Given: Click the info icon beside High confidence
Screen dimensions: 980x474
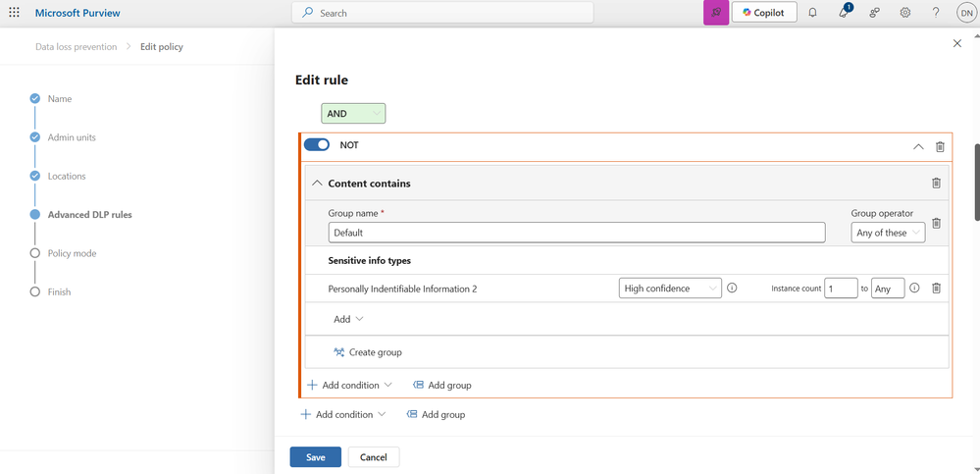Looking at the screenshot, I should point(733,288).
